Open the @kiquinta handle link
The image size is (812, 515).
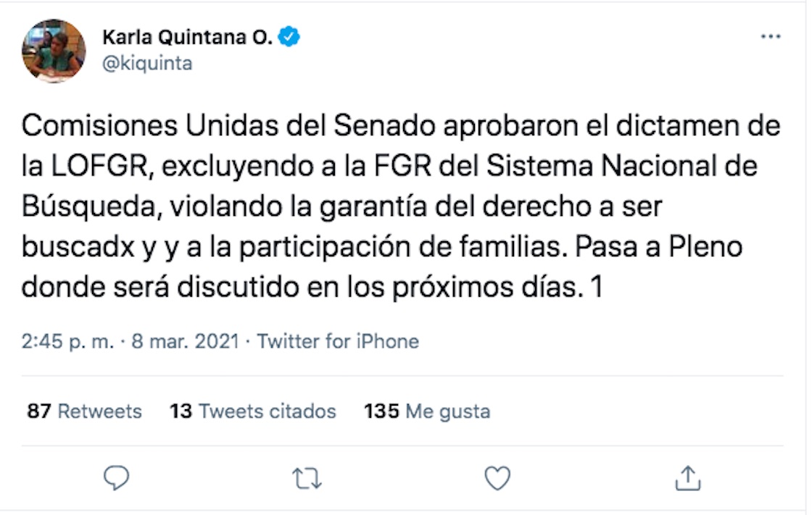pos(147,63)
